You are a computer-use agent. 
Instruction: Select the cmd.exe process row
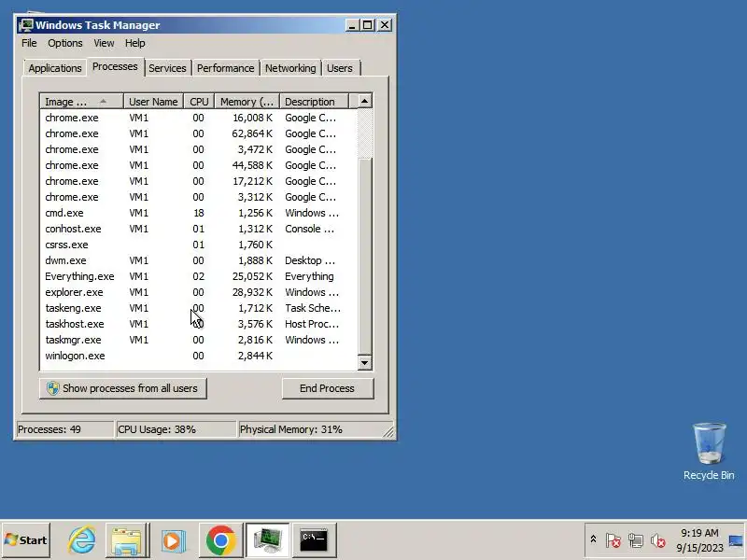198,213
